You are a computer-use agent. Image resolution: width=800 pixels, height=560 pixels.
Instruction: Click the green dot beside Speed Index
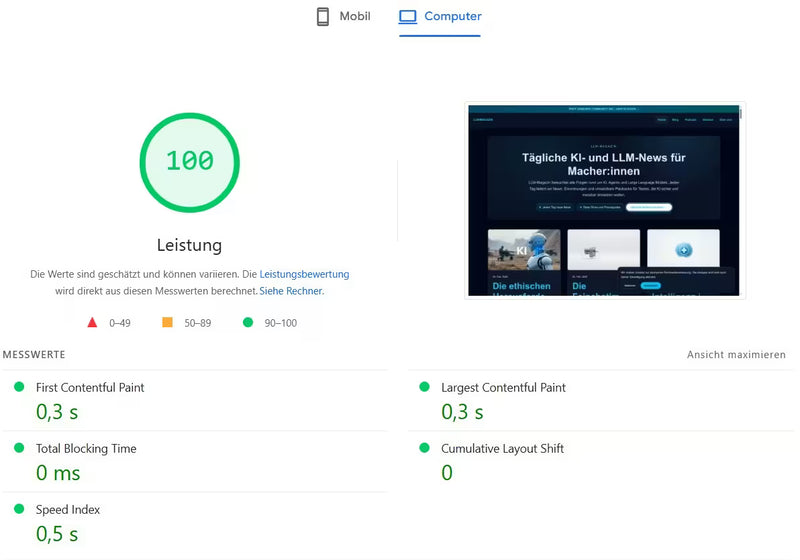point(19,508)
